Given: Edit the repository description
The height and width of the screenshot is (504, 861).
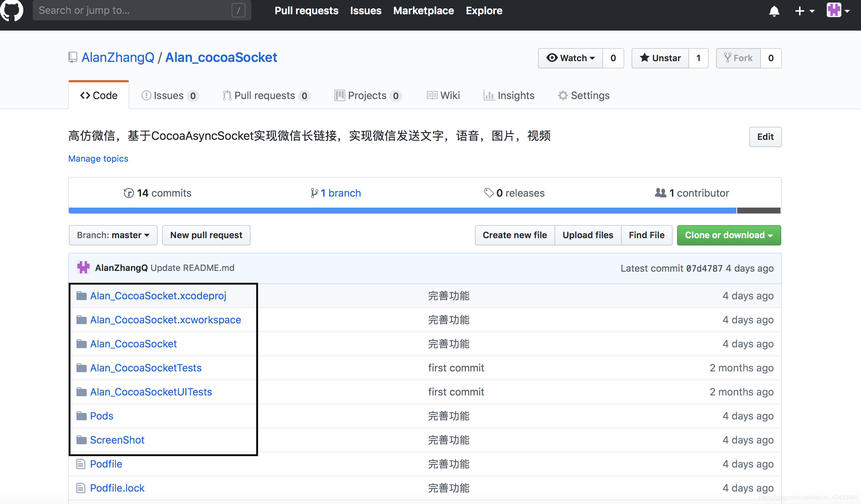Looking at the screenshot, I should click(x=765, y=137).
